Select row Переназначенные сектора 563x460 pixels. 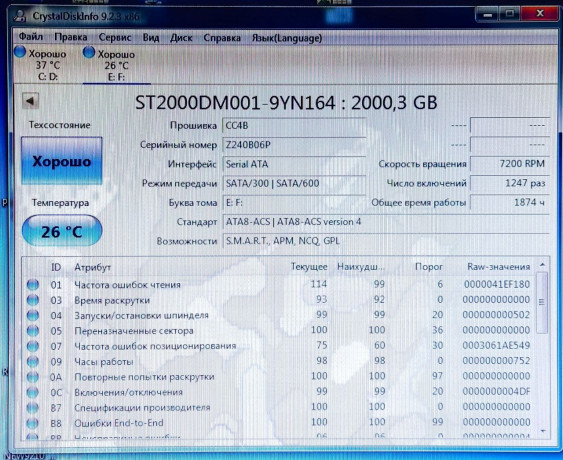point(279,330)
